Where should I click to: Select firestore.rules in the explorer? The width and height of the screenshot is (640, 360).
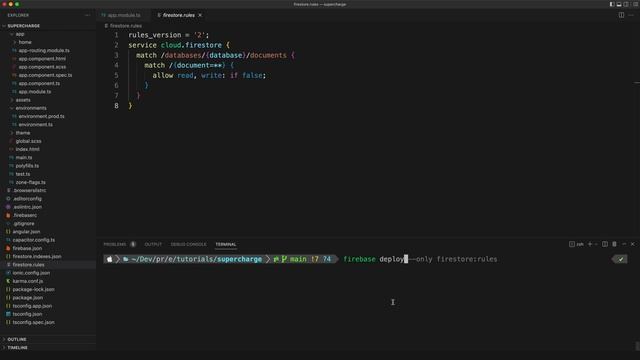click(x=28, y=264)
